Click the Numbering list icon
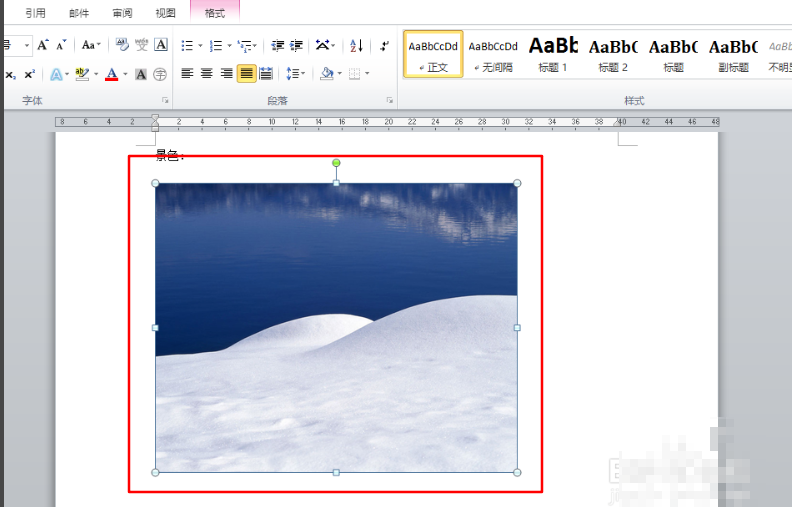Screen dimensions: 792x507 216,45
